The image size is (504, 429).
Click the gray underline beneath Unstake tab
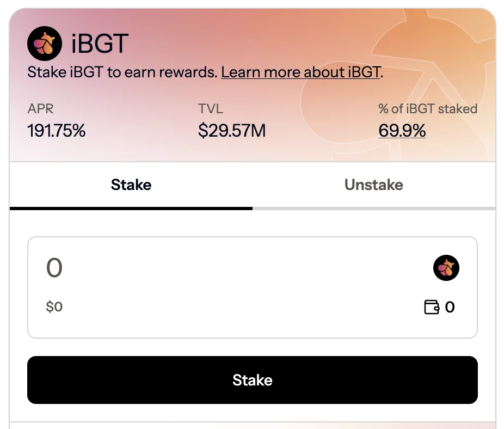click(x=374, y=209)
